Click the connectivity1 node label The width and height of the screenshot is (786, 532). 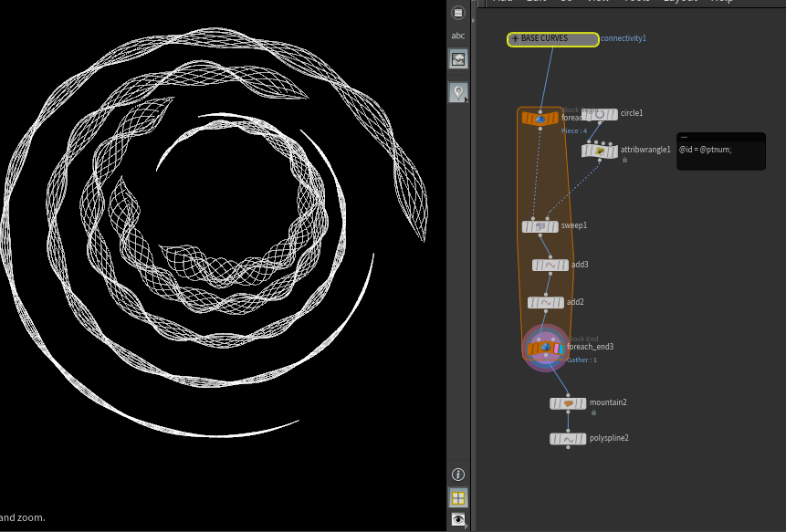[624, 38]
